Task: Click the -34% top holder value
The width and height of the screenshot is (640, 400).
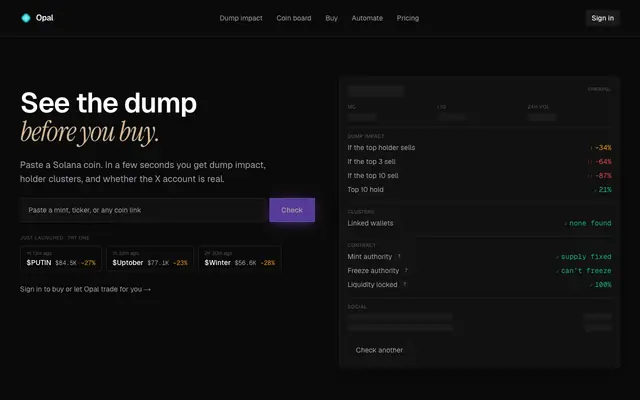Action: coord(603,148)
